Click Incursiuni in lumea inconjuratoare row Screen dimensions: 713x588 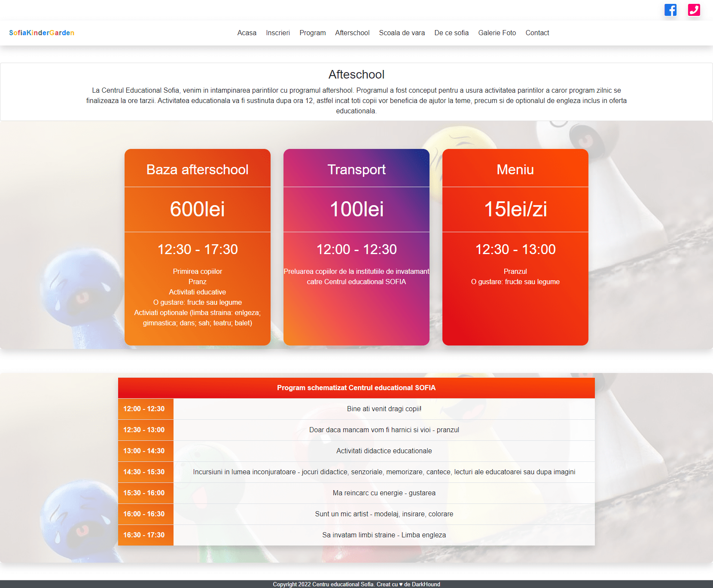pos(384,472)
